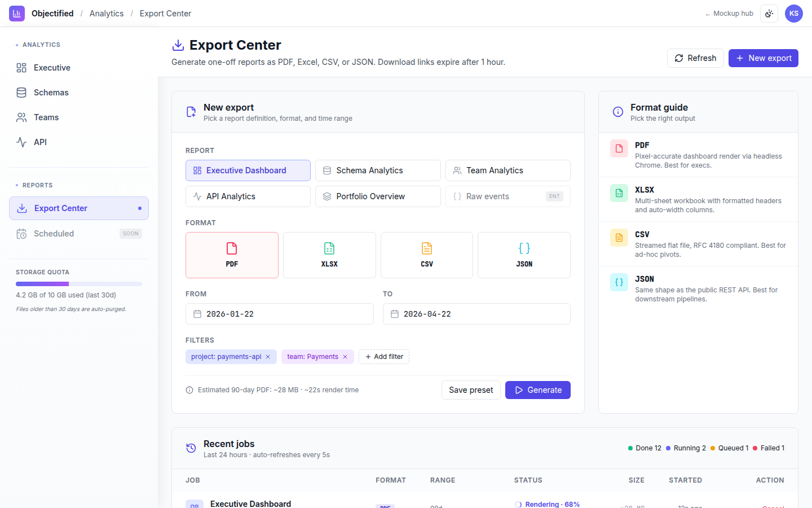The height and width of the screenshot is (508, 812).
Task: Click the Recent jobs history icon
Action: pos(191,448)
